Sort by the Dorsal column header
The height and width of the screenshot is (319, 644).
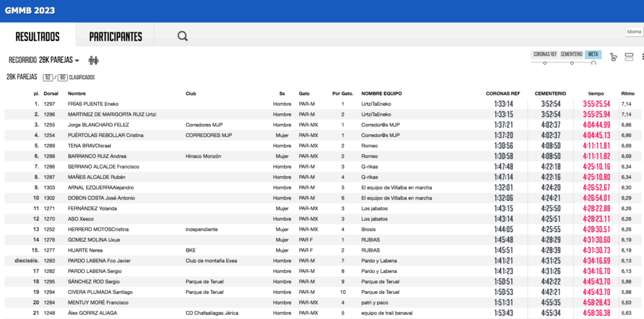click(x=51, y=93)
